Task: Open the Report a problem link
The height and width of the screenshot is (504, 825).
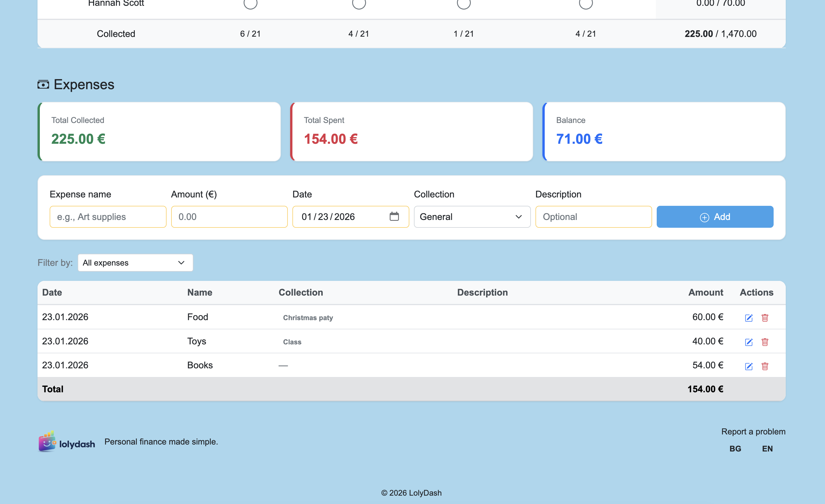Action: pyautogui.click(x=753, y=431)
